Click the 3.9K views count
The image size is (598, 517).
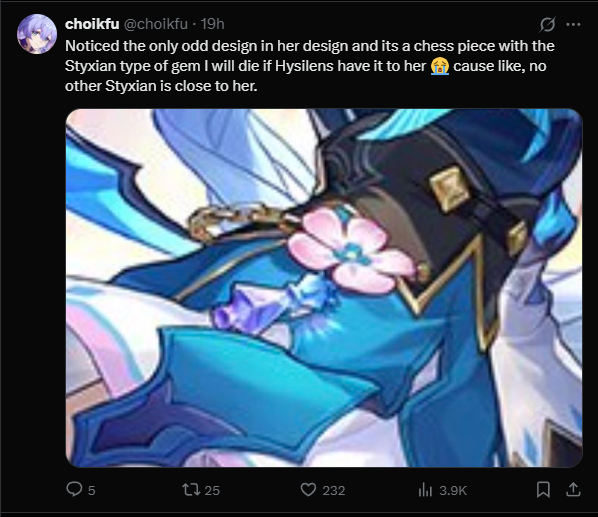pos(453,490)
